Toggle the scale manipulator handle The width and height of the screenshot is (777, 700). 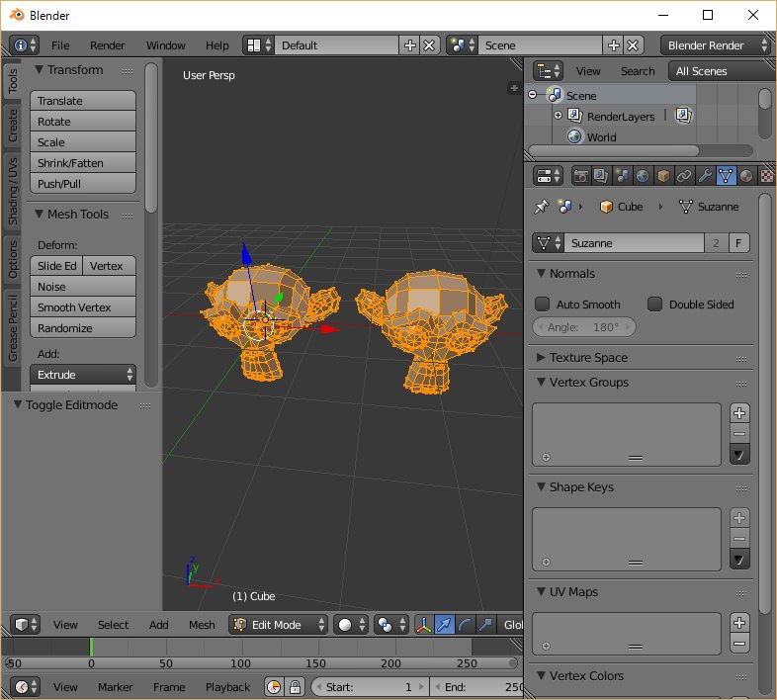tap(485, 625)
